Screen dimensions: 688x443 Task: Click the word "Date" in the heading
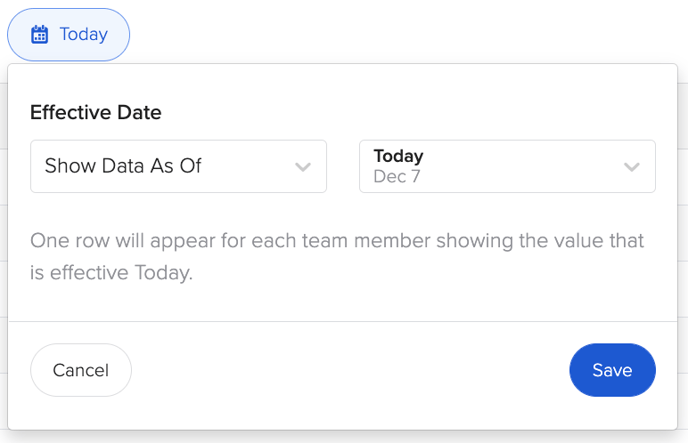[x=140, y=112]
